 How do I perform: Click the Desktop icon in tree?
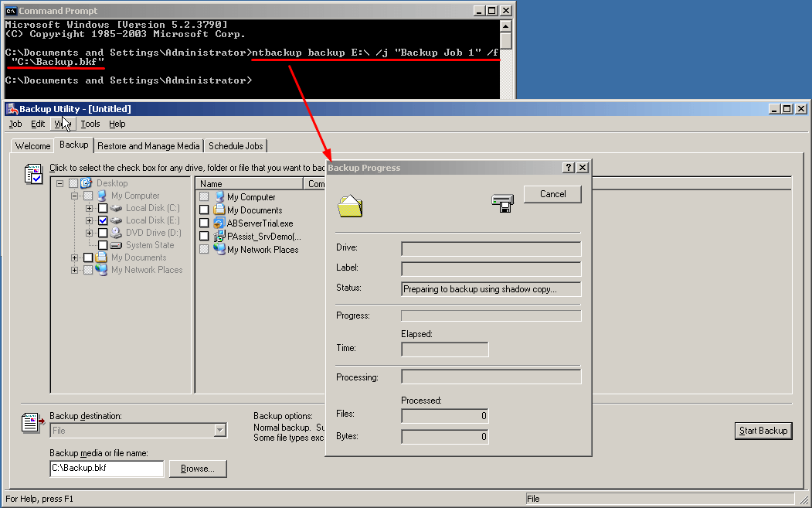(87, 183)
